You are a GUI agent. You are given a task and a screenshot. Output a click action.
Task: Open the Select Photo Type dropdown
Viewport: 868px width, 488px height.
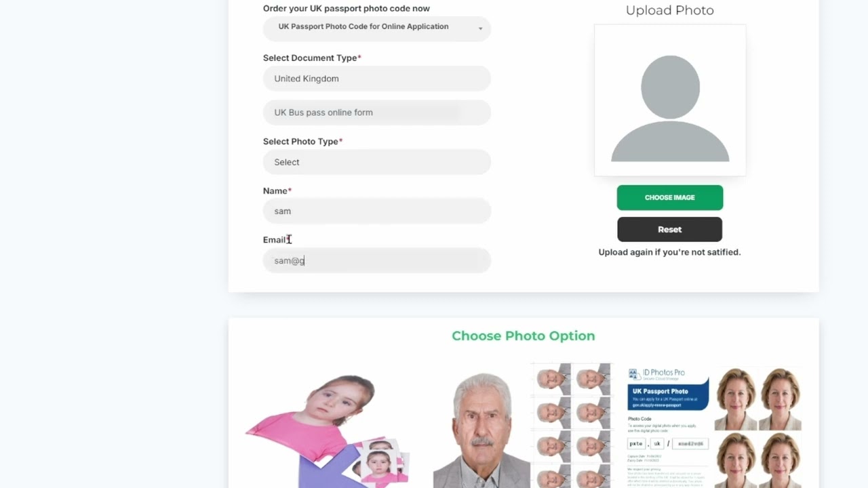tap(376, 162)
